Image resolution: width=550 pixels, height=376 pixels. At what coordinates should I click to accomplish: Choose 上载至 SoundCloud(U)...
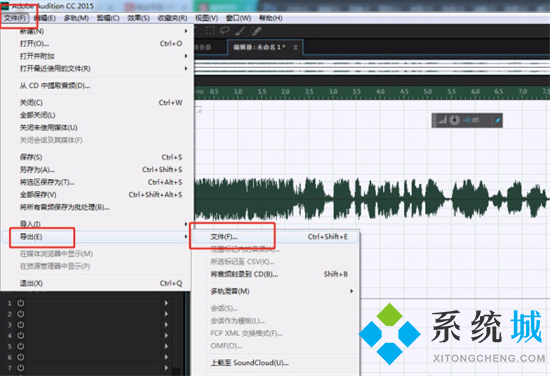click(x=275, y=363)
